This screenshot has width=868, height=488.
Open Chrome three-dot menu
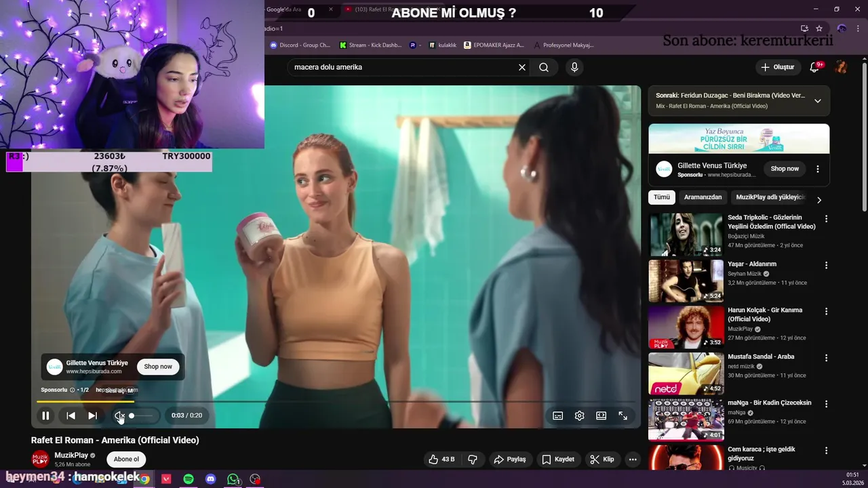tap(859, 28)
